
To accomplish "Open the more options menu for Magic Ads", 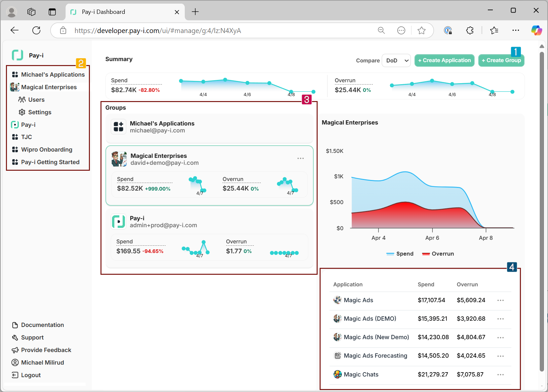I will (x=500, y=300).
